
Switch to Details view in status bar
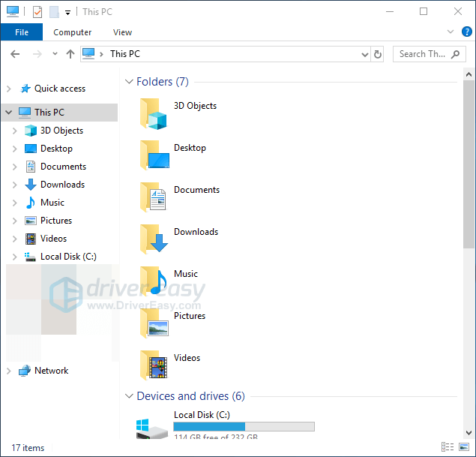[448, 447]
